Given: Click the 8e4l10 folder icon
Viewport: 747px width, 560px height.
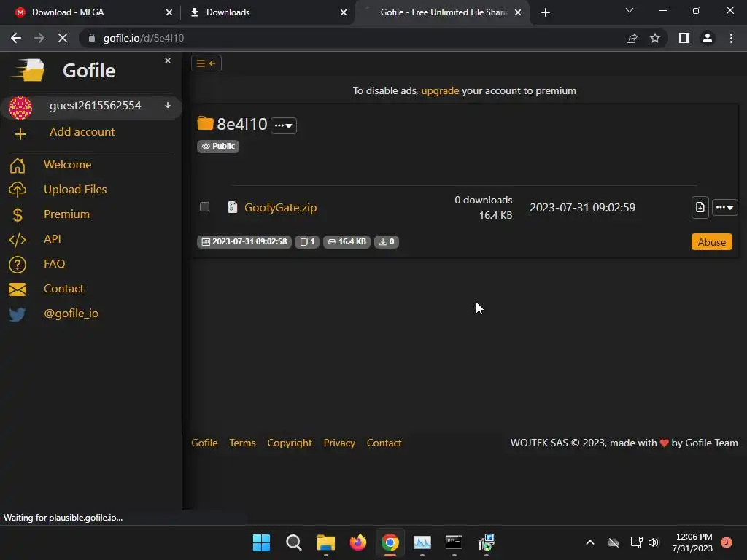Looking at the screenshot, I should point(205,123).
